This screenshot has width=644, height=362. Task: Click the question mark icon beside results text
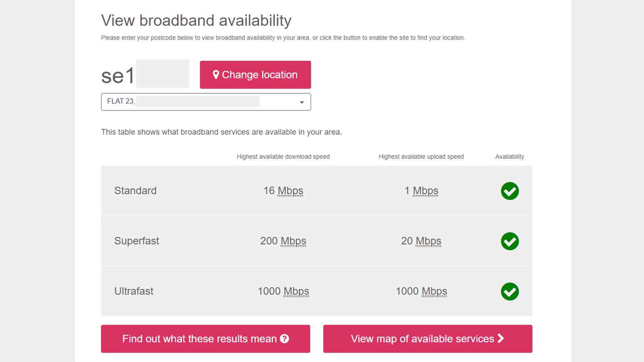284,339
